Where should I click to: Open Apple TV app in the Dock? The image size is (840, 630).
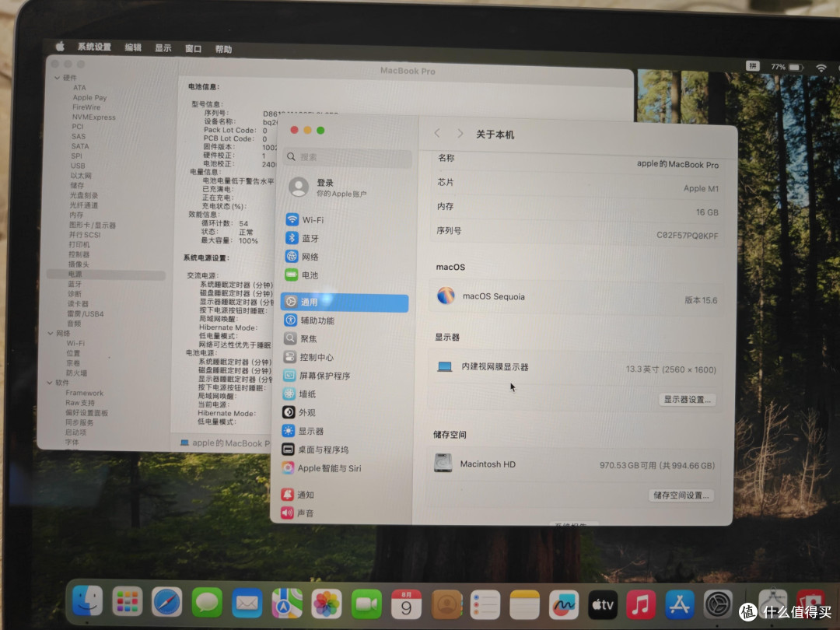[603, 605]
